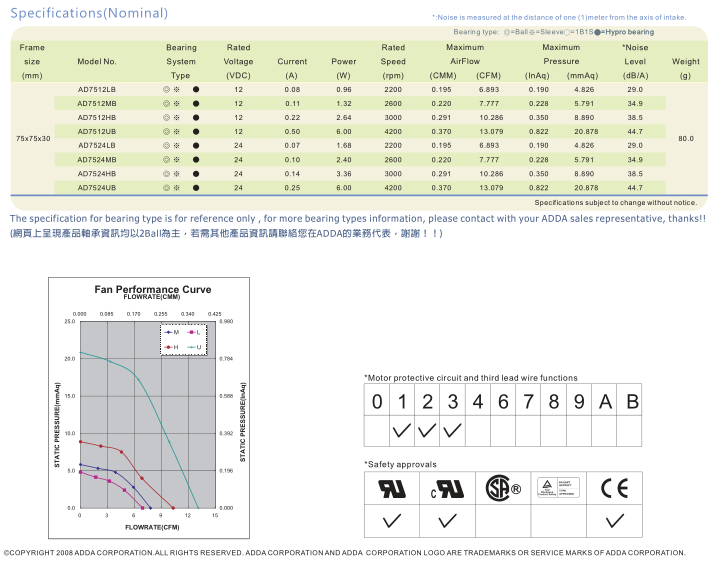The width and height of the screenshot is (708, 561).
Task: Click the motor protective circuit caption
Action: click(471, 378)
